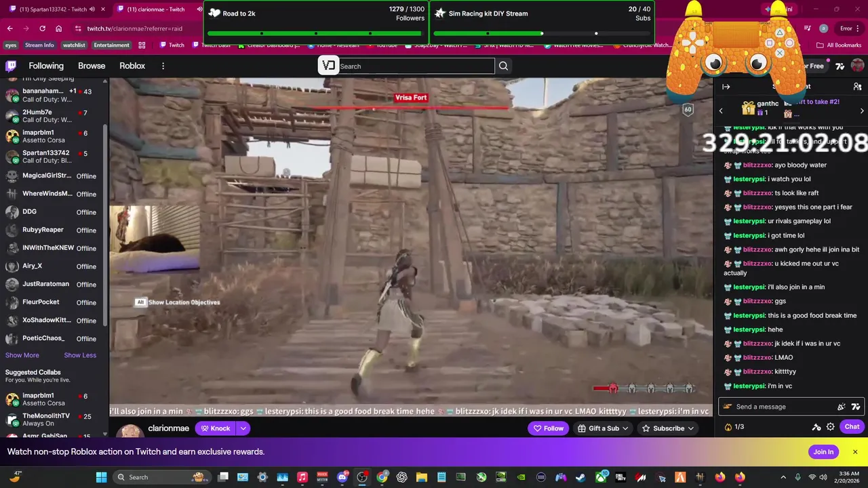Open the clarionmae channel name link
This screenshot has height=488, width=868.
tap(169, 428)
